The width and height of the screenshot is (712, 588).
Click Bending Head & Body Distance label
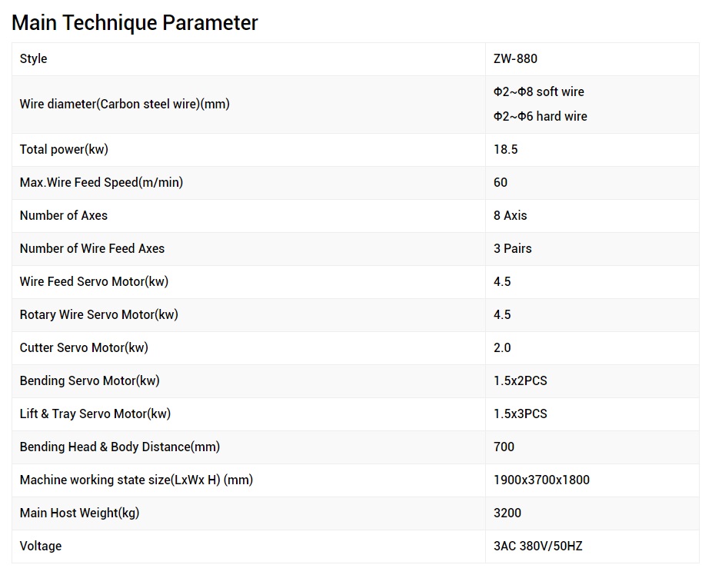[120, 447]
